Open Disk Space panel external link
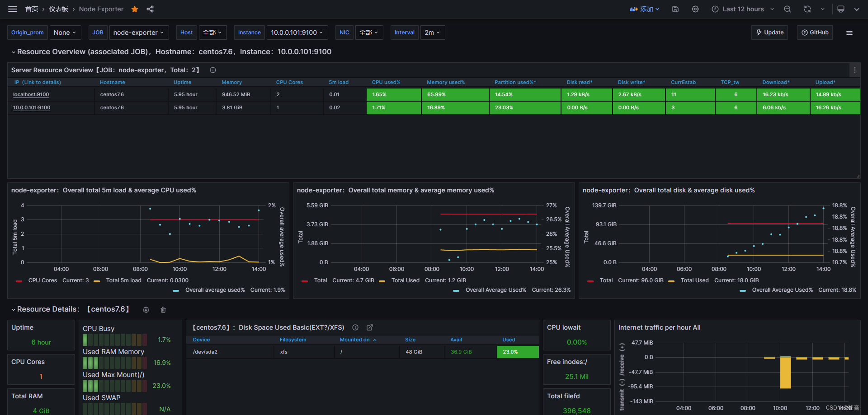The height and width of the screenshot is (415, 868). point(370,327)
